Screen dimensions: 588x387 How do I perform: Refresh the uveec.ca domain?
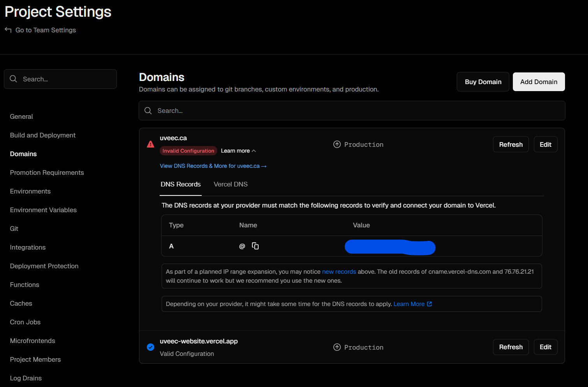[511, 144]
